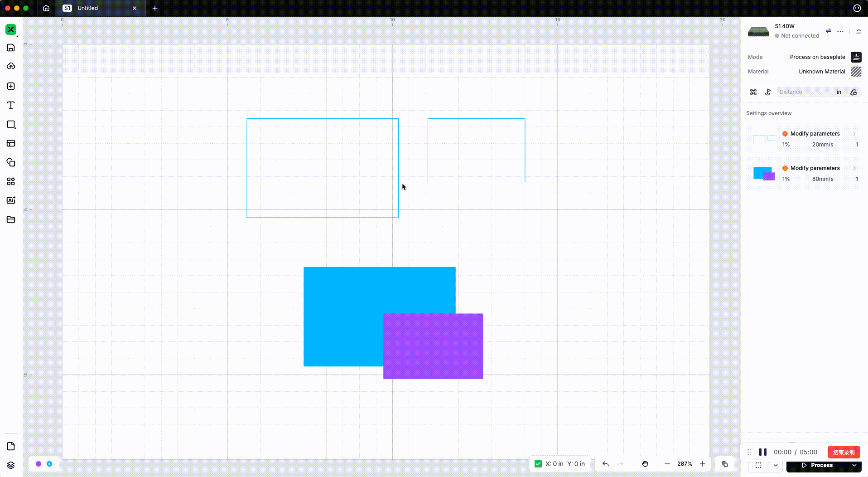Screen dimensions: 868x477
Task: Select the Shape tool
Action: (x=11, y=124)
